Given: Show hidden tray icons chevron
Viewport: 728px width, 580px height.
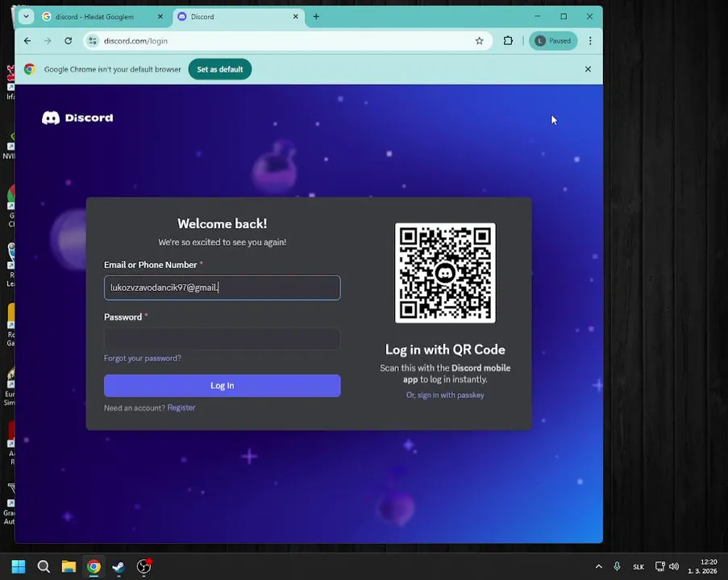Looking at the screenshot, I should (x=598, y=566).
